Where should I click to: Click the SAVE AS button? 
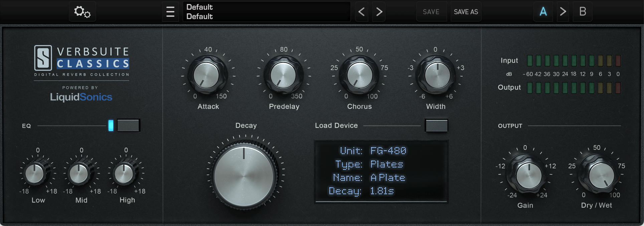pos(466,12)
